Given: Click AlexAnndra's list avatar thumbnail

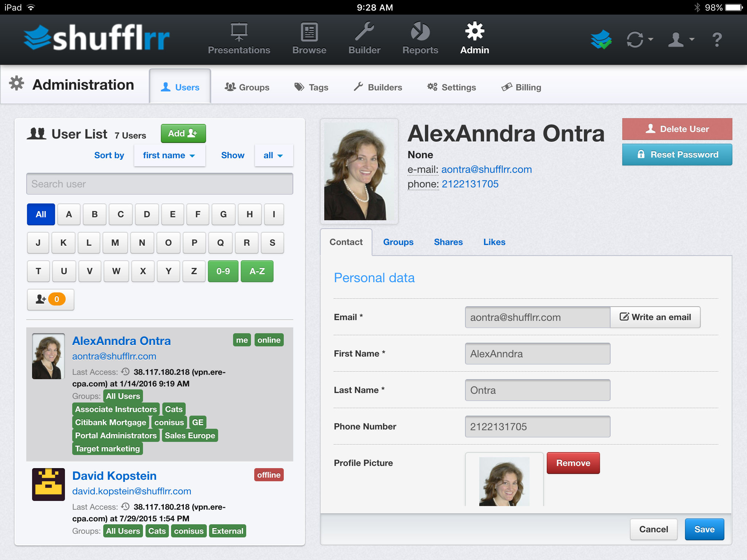Looking at the screenshot, I should pos(49,356).
